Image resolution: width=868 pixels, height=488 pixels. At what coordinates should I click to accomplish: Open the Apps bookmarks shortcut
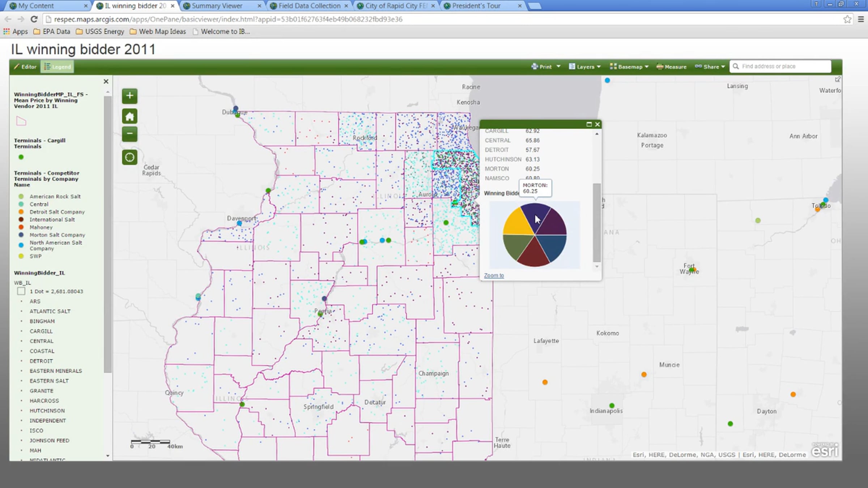coord(16,31)
